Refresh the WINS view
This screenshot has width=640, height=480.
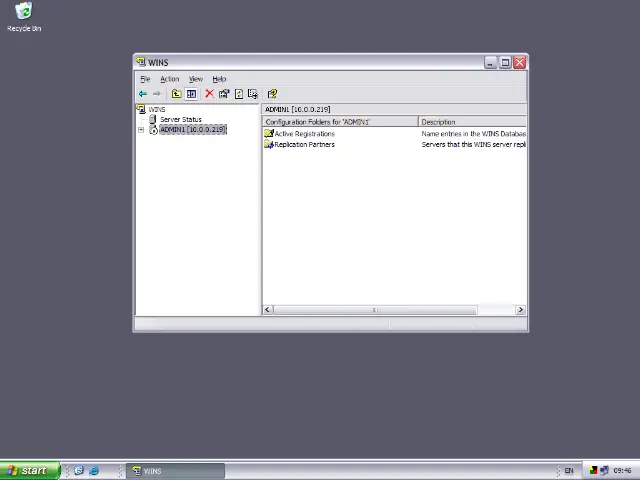coord(239,94)
